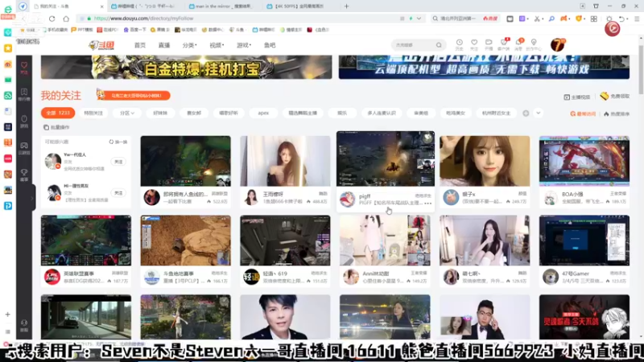The width and height of the screenshot is (644, 362).
Task: Open the 免费领取 link
Action: coord(614,96)
